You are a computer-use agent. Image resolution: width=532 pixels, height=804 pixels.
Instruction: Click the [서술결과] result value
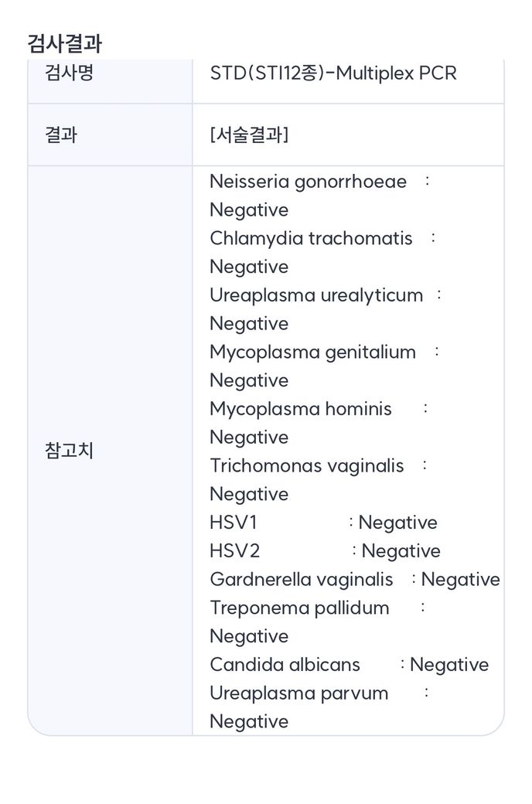pyautogui.click(x=249, y=135)
